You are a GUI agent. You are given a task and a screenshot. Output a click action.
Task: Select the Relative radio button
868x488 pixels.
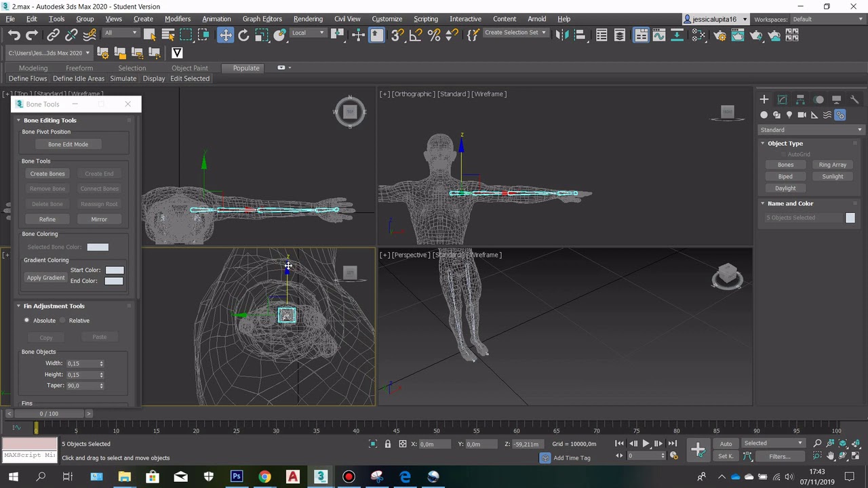pyautogui.click(x=62, y=321)
